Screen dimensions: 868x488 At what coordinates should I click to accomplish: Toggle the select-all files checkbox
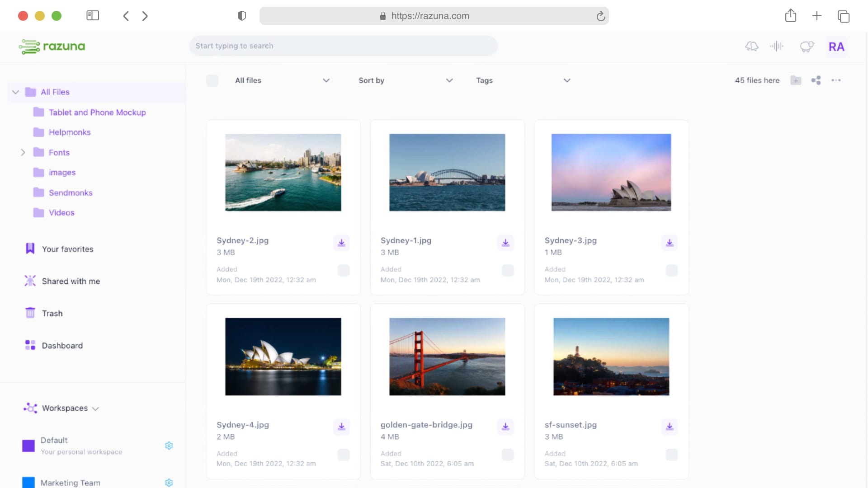(212, 80)
